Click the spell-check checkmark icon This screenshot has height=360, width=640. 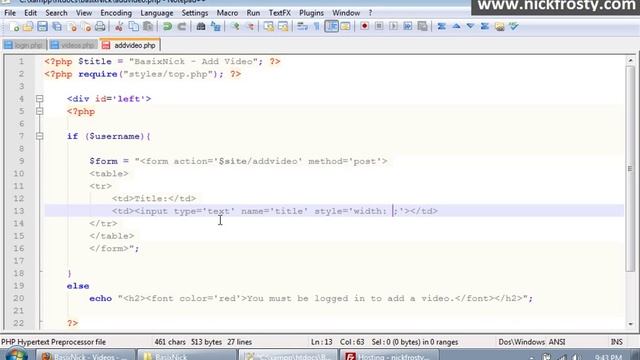pyautogui.click(x=514, y=27)
